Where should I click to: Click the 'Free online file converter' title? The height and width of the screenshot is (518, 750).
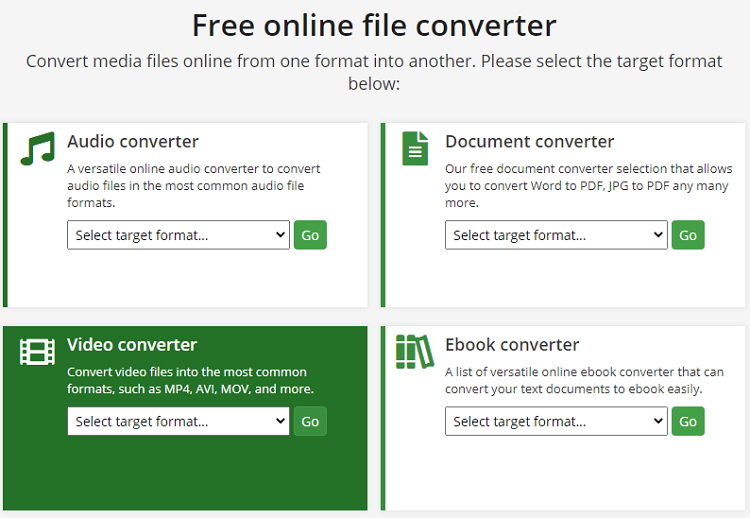tap(374, 25)
